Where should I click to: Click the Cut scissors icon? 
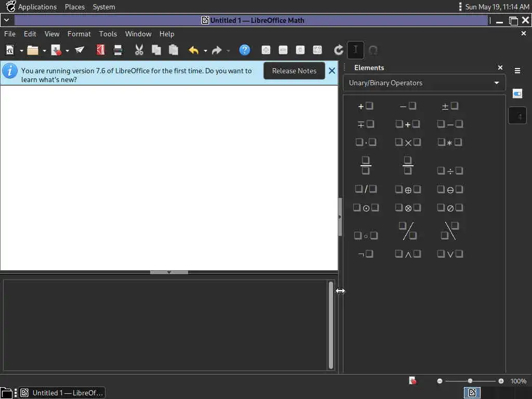tap(139, 50)
